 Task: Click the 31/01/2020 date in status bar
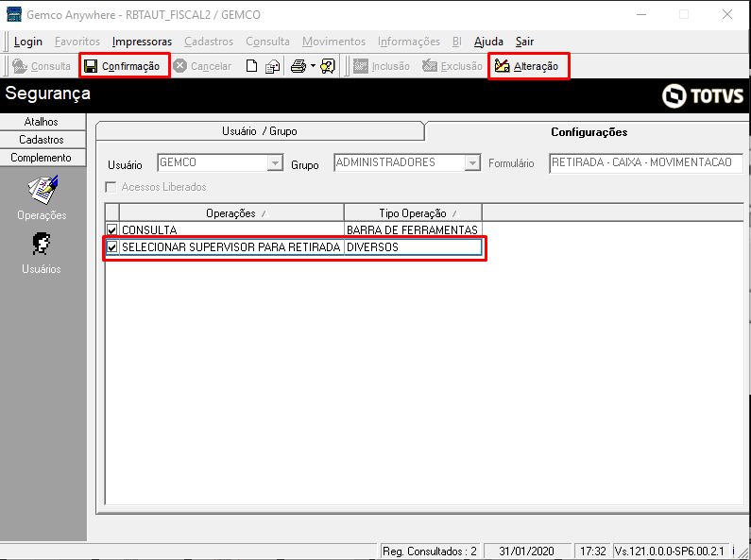point(527,552)
